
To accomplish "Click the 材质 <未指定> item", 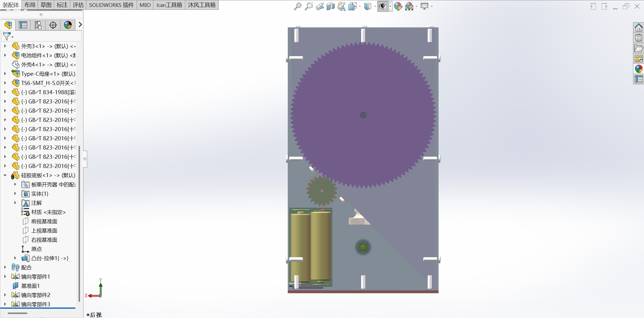I will tap(48, 212).
